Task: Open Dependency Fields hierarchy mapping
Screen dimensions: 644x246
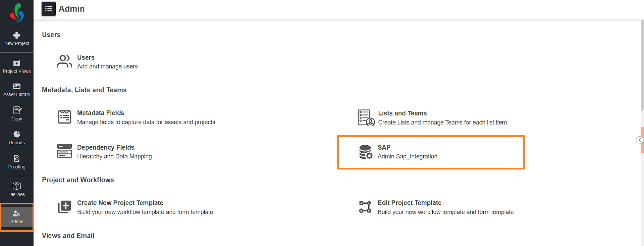Action: tap(114, 152)
